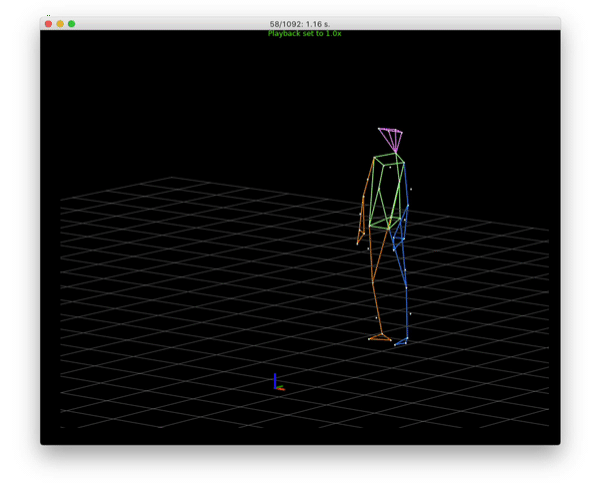Click the XYZ origin axis gizmo
Image resolution: width=600 pixels, height=488 pixels.
(277, 384)
